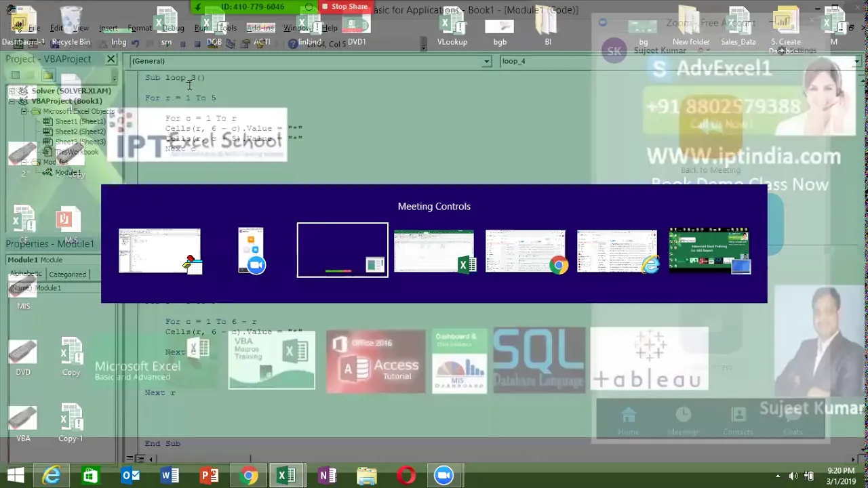Open the loop_4 procedure dropdown
Image resolution: width=868 pixels, height=488 pixels.
(857, 61)
